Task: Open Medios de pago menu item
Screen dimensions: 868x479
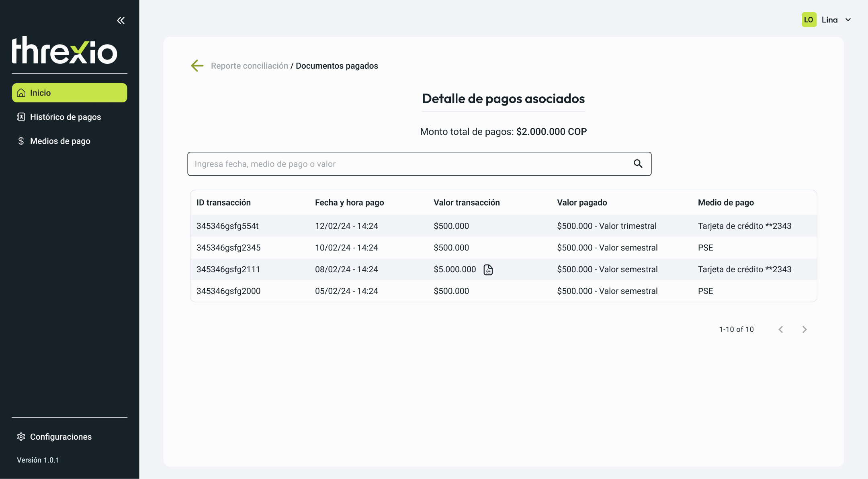Action: click(x=70, y=141)
